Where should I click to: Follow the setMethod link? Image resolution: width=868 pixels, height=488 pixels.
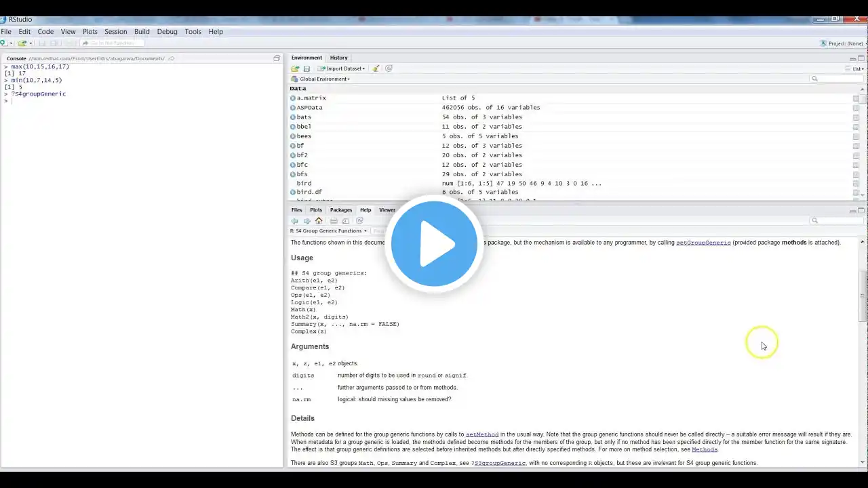(482, 434)
